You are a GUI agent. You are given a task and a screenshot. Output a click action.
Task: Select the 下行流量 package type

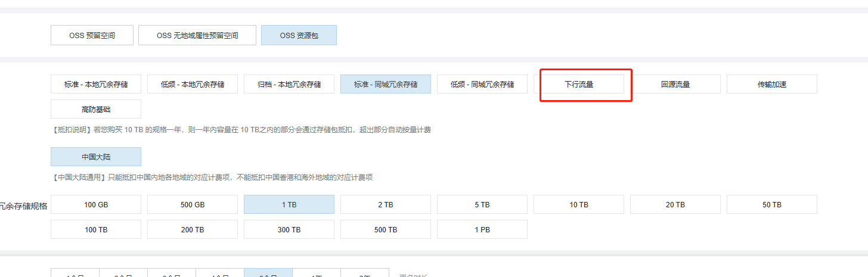[579, 84]
